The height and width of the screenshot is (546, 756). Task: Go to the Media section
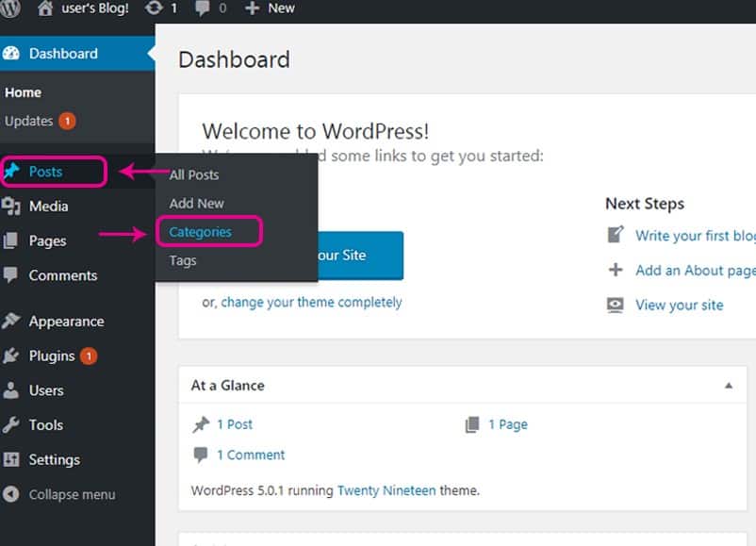49,207
